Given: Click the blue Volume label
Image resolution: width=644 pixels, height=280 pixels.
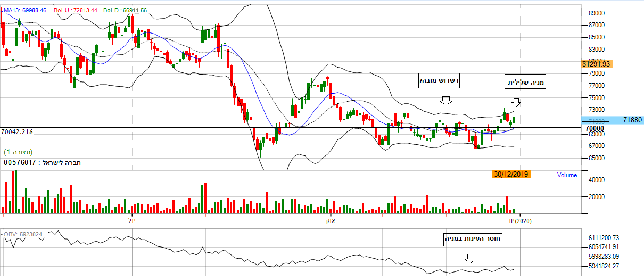Looking at the screenshot, I should click(x=567, y=175).
